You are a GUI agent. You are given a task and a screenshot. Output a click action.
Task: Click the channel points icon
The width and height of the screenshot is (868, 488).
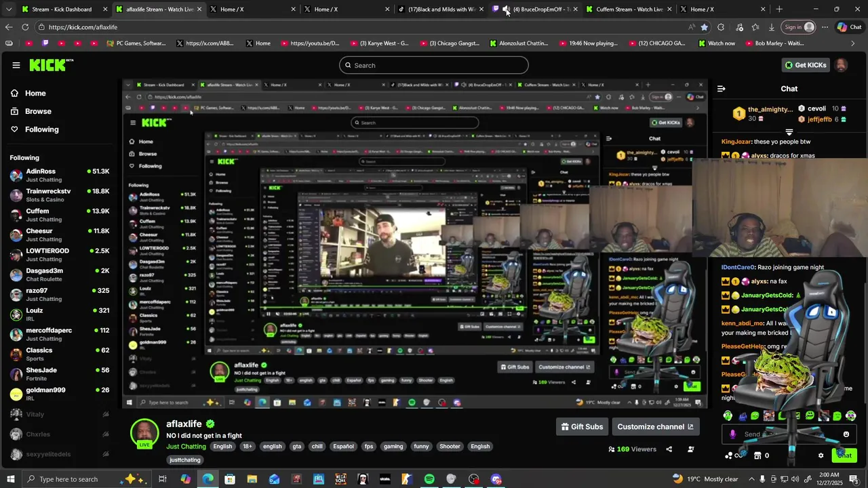(x=730, y=455)
